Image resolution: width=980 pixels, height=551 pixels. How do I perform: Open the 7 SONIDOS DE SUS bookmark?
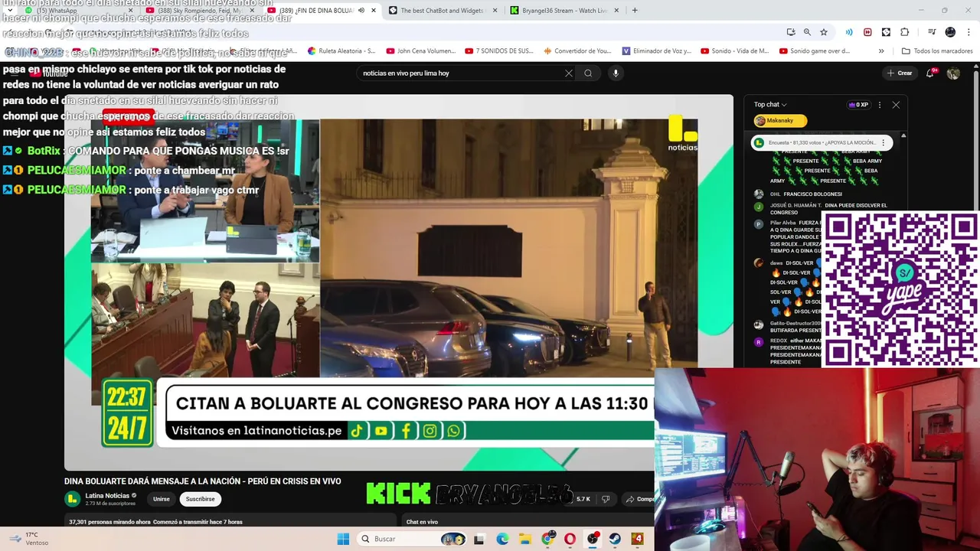click(499, 51)
